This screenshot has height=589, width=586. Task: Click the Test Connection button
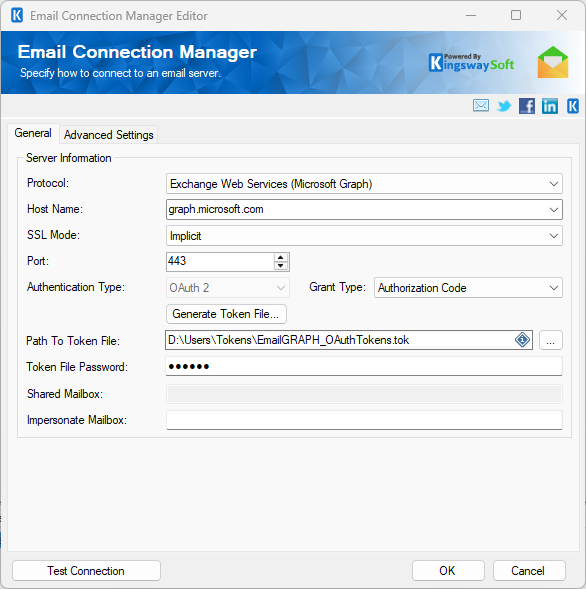tap(86, 571)
